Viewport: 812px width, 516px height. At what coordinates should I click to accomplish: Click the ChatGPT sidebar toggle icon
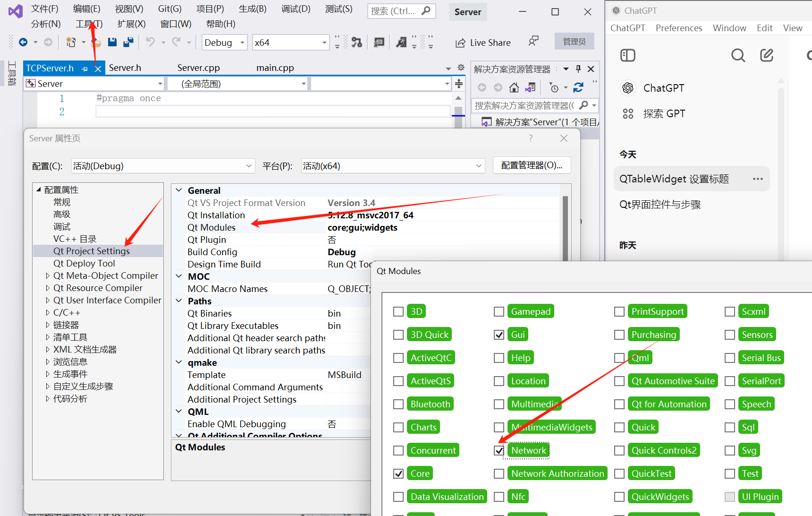point(627,55)
